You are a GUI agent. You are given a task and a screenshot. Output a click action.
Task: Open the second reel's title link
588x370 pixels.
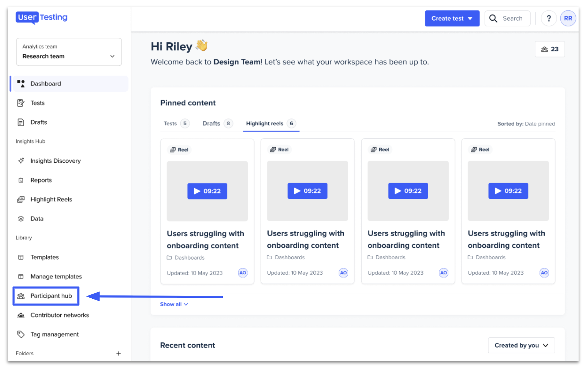(305, 239)
